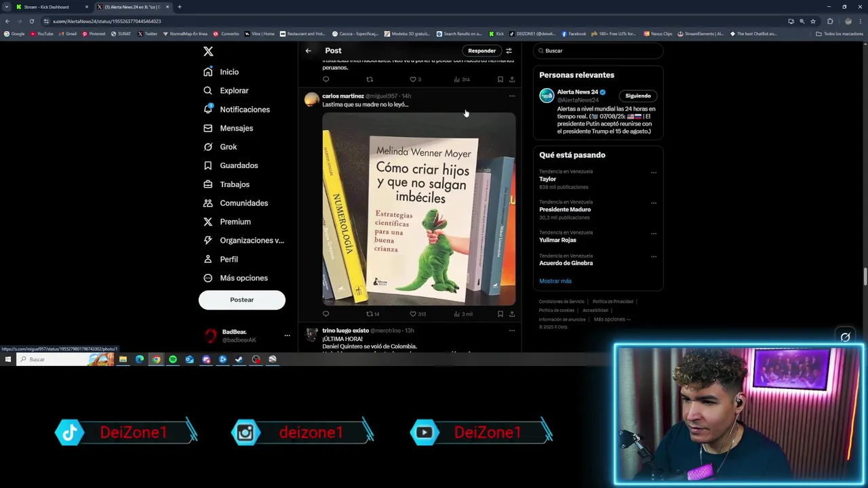Click the back arrow beside Post
The image size is (868, 488).
tap(308, 51)
